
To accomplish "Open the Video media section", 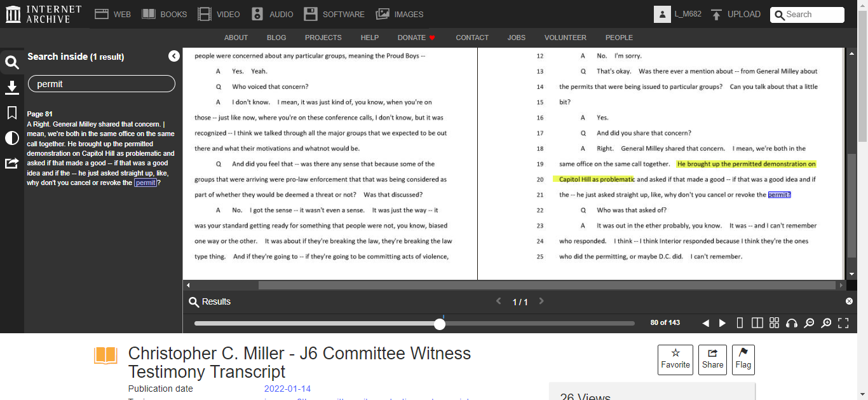I will pos(219,14).
